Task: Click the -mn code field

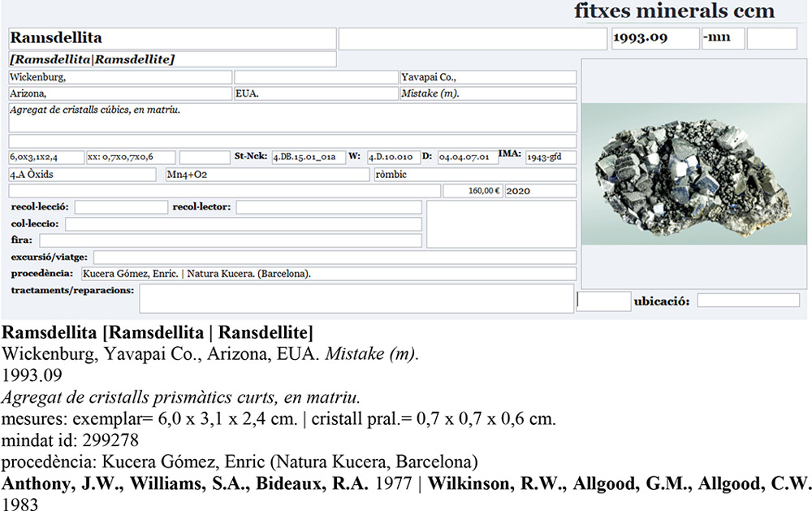Action: pos(723,38)
